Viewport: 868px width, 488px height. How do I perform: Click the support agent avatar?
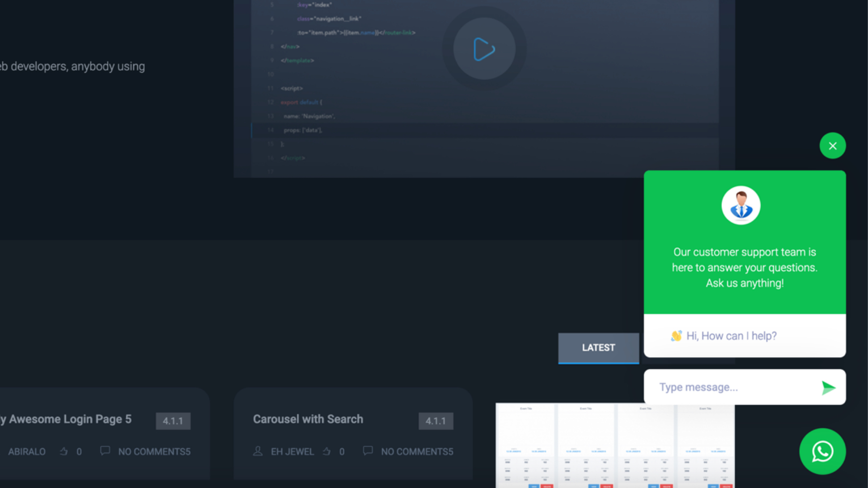point(741,205)
